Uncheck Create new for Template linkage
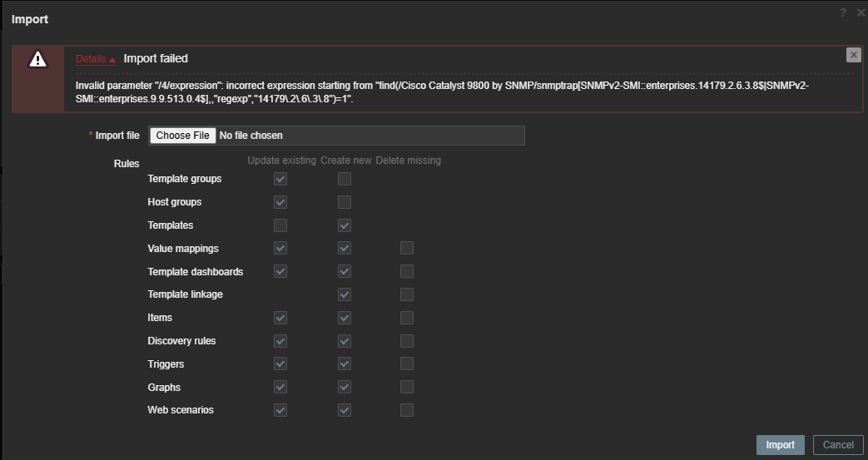This screenshot has height=460, width=868. point(345,294)
